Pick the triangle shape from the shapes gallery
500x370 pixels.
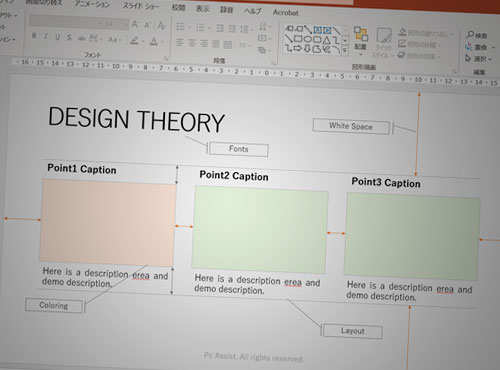pos(326,40)
